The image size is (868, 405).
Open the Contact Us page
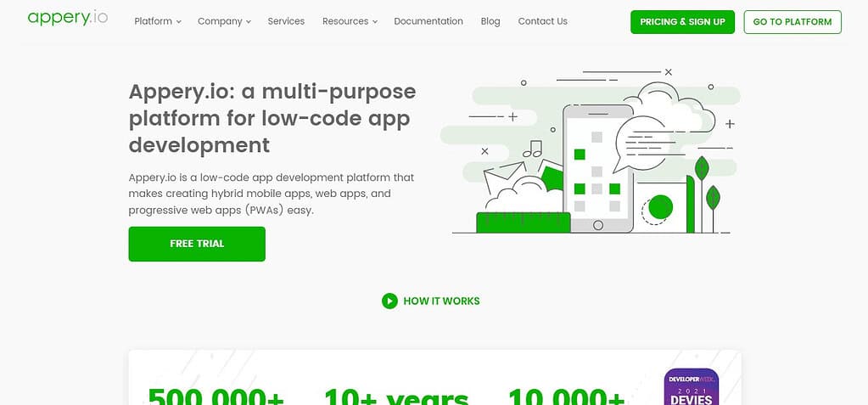[542, 21]
